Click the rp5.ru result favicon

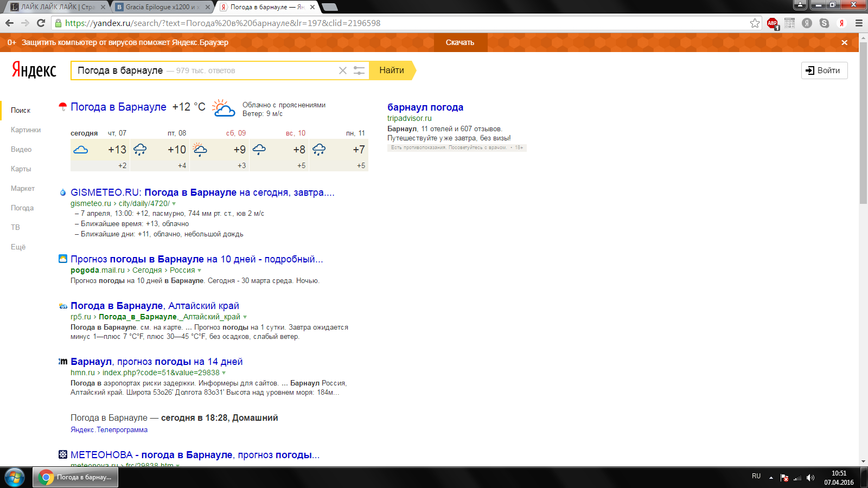(x=63, y=306)
